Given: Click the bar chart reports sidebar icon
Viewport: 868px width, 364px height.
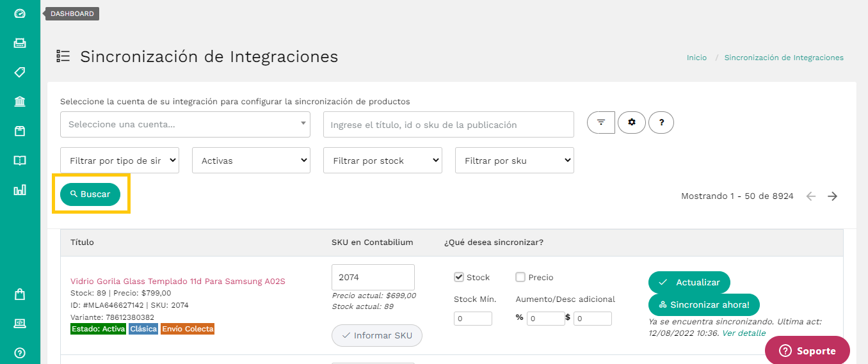Looking at the screenshot, I should pyautogui.click(x=20, y=190).
